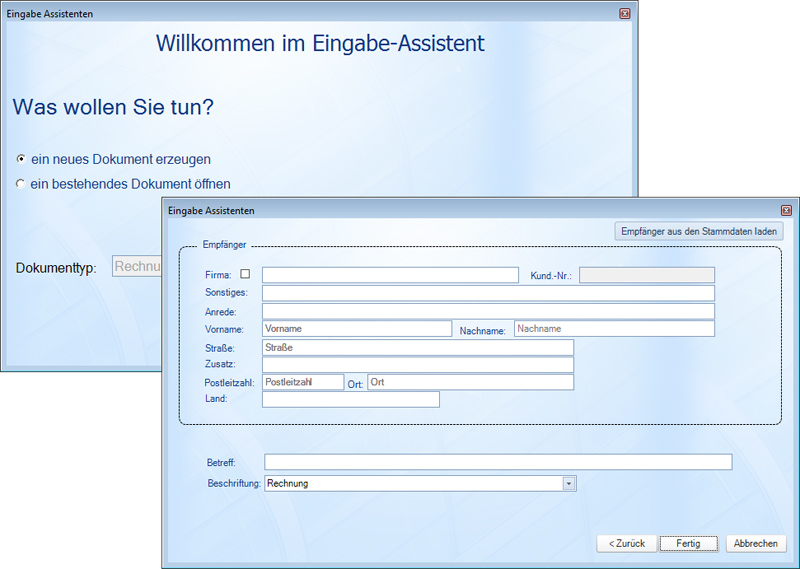Click the Ort input field
This screenshot has width=800, height=569.
[470, 382]
